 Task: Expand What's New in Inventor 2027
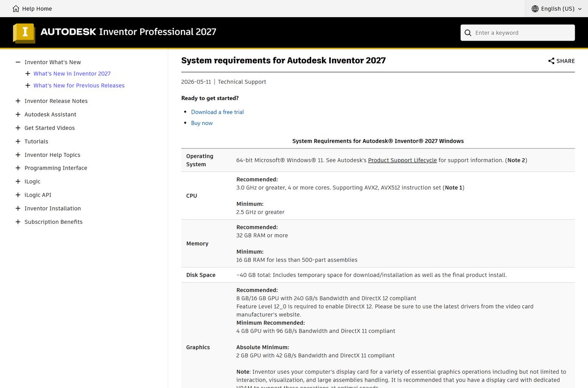[x=27, y=73]
